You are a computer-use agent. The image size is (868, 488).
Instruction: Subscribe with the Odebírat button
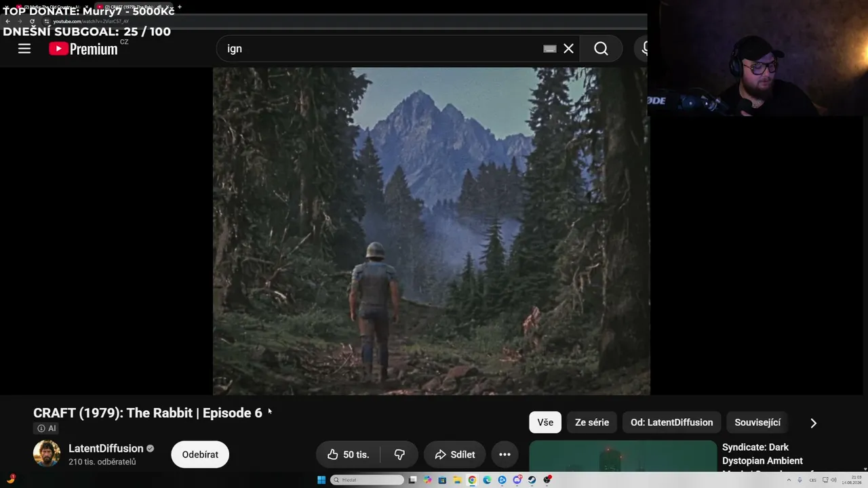point(200,454)
